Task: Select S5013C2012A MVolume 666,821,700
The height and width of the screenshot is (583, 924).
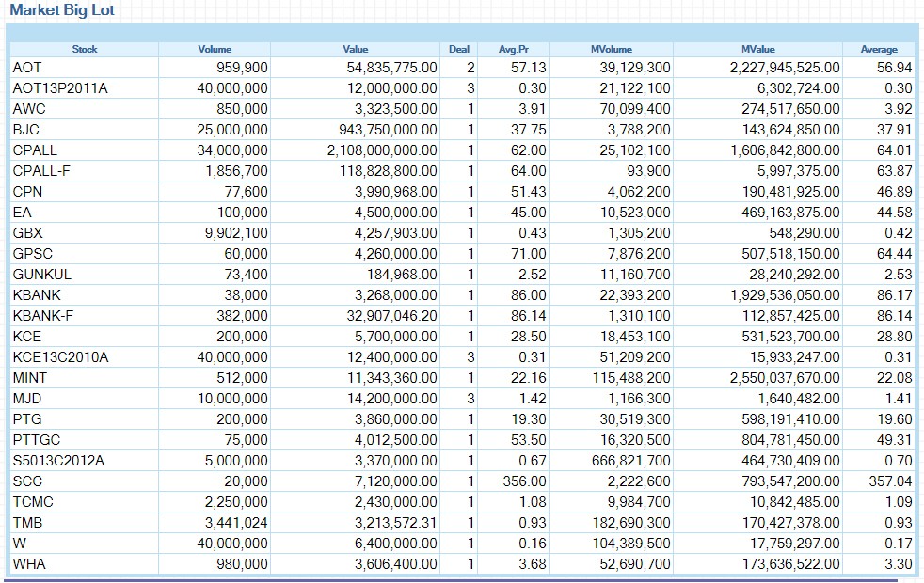Action: (x=631, y=461)
